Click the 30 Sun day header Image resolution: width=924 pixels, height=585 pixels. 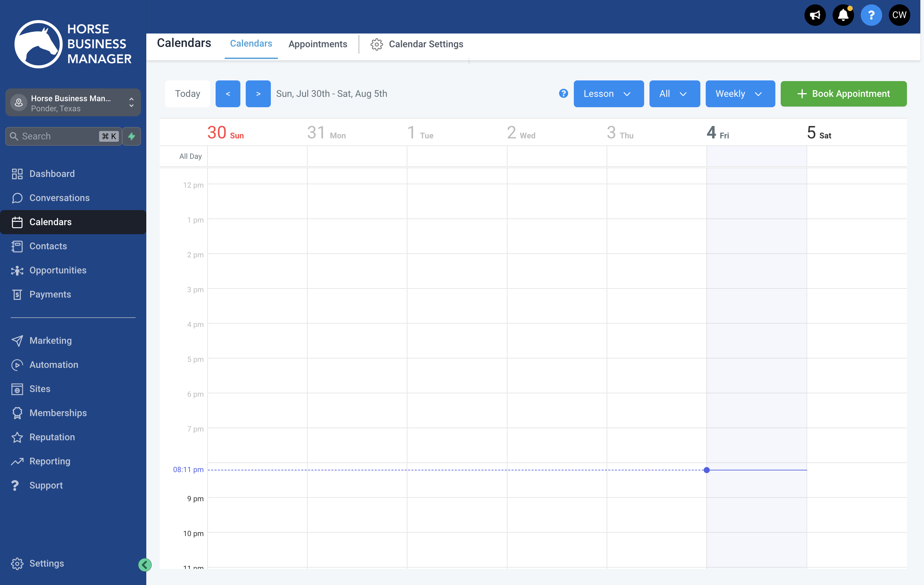coord(225,133)
